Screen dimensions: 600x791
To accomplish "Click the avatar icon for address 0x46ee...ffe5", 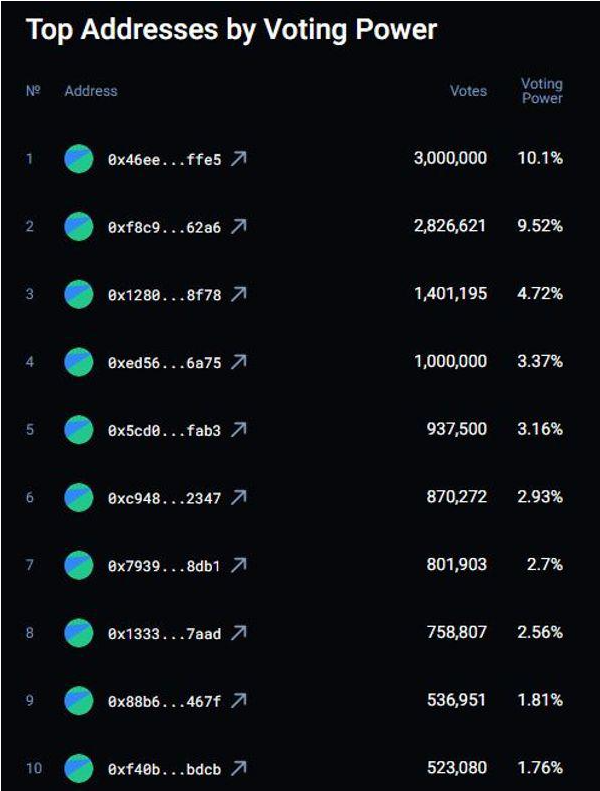I will coord(79,159).
